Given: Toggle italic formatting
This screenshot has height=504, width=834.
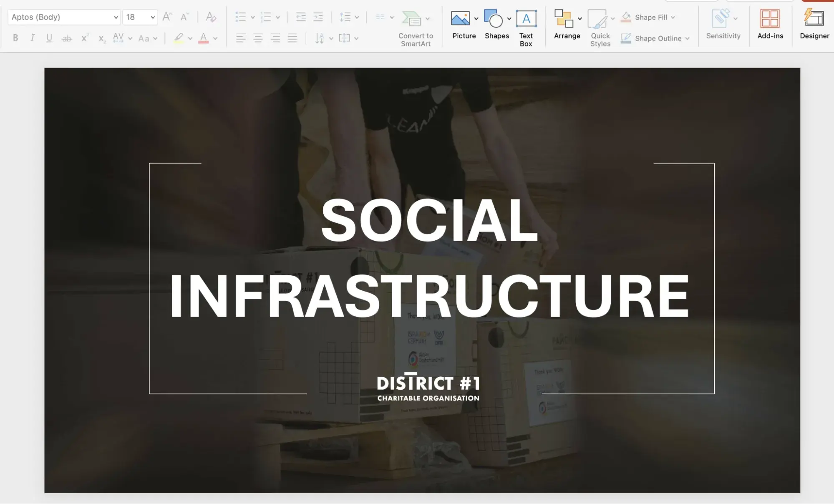Looking at the screenshot, I should 33,38.
